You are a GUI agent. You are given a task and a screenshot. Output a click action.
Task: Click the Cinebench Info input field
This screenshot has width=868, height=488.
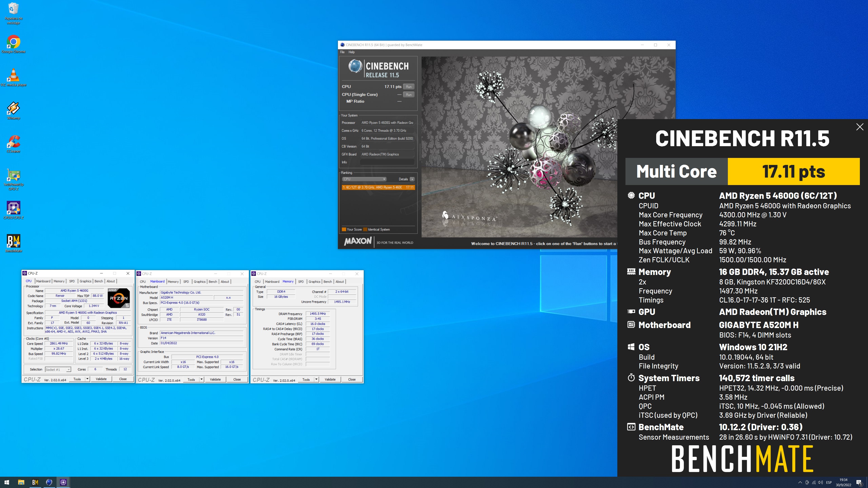coord(387,162)
